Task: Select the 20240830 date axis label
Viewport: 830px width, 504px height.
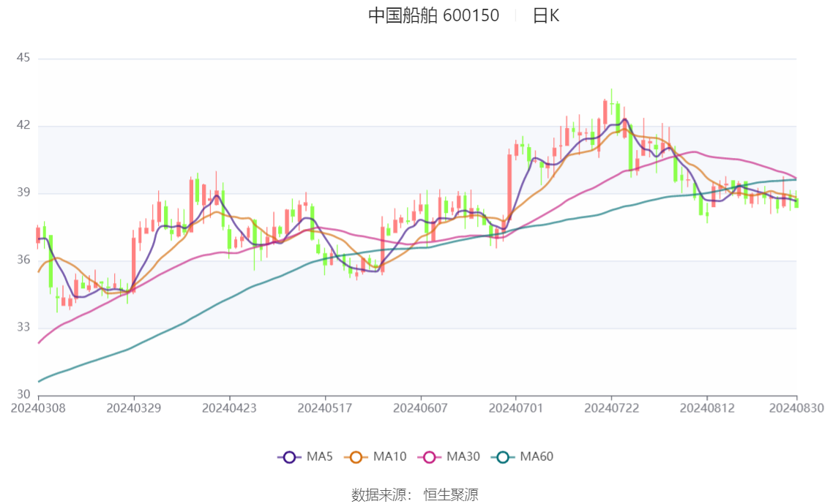Action: [796, 408]
